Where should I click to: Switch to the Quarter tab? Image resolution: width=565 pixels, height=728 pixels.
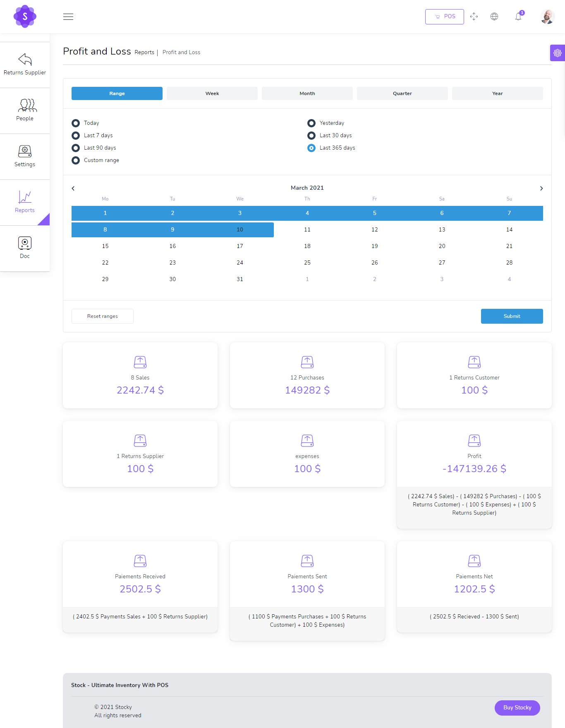pos(402,93)
